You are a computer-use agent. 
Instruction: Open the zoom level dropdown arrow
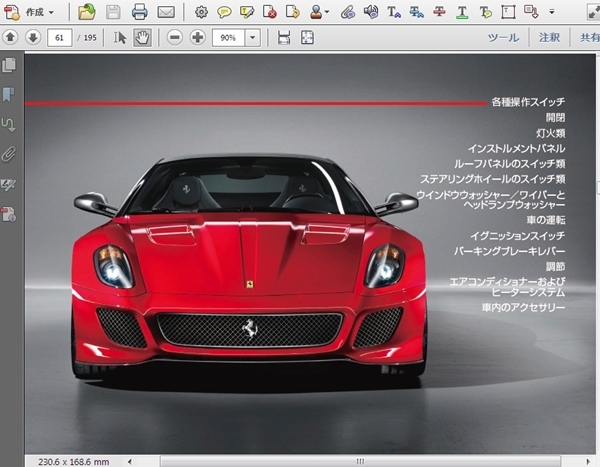tap(253, 38)
